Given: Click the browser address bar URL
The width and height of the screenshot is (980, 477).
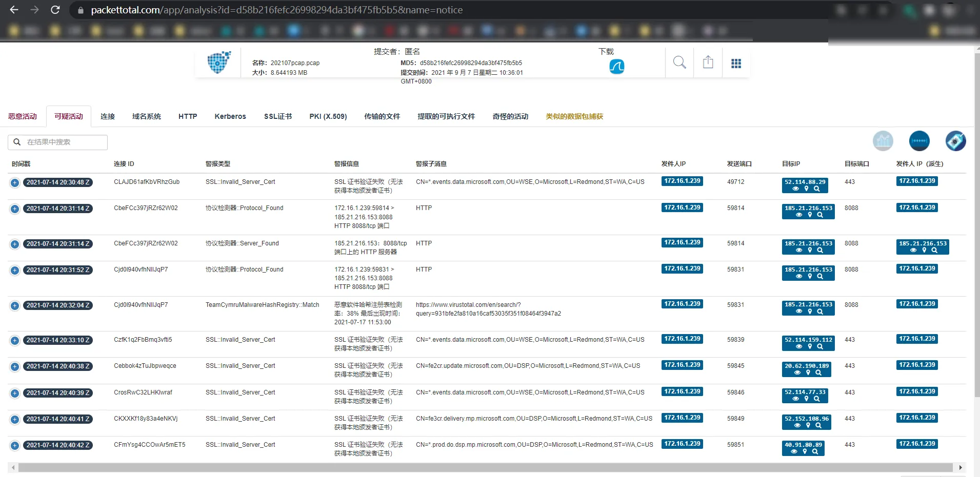Looking at the screenshot, I should pyautogui.click(x=277, y=10).
